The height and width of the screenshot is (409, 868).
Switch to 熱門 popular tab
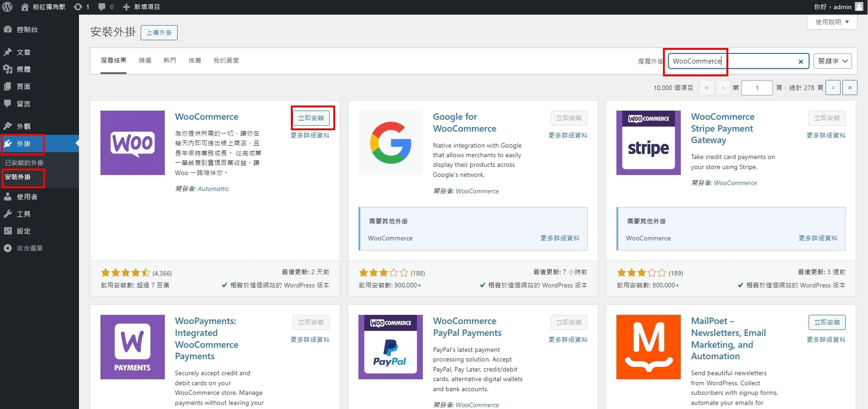pyautogui.click(x=170, y=60)
